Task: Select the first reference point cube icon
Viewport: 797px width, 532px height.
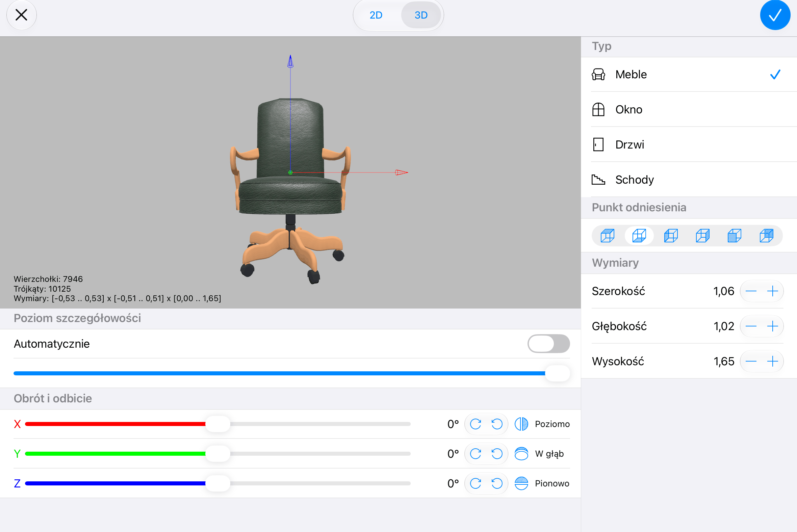Action: click(x=607, y=236)
